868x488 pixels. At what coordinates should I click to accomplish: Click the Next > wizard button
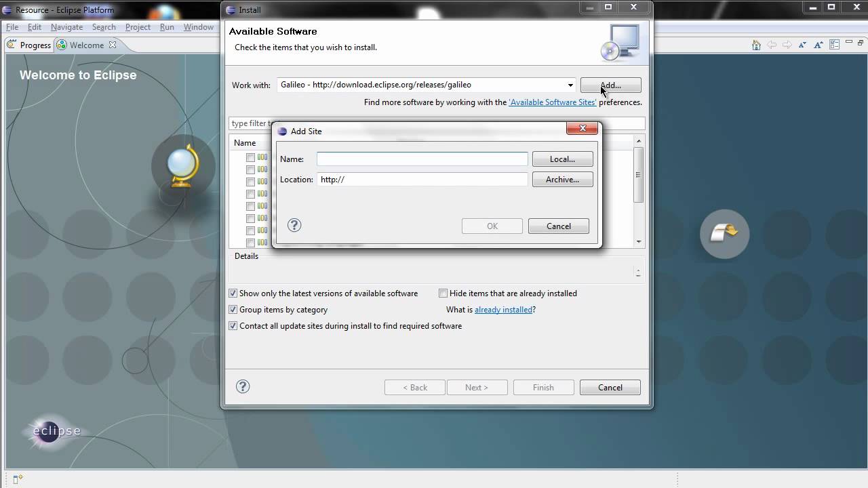click(476, 388)
